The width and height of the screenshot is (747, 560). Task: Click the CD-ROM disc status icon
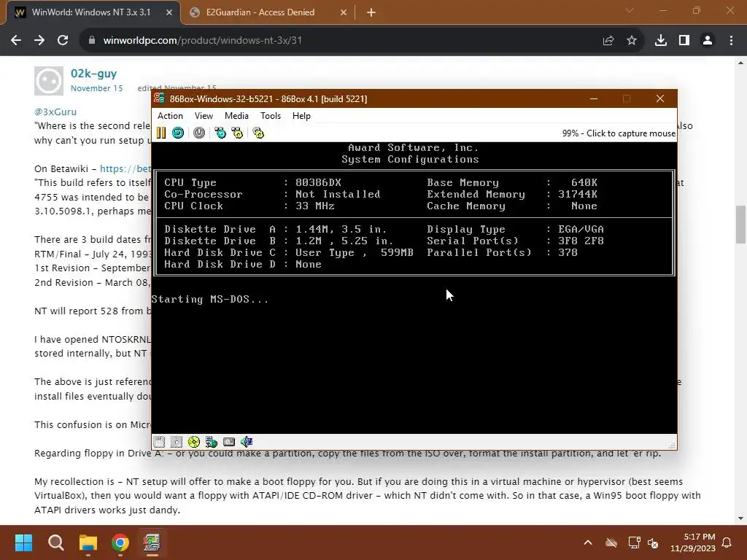click(194, 442)
